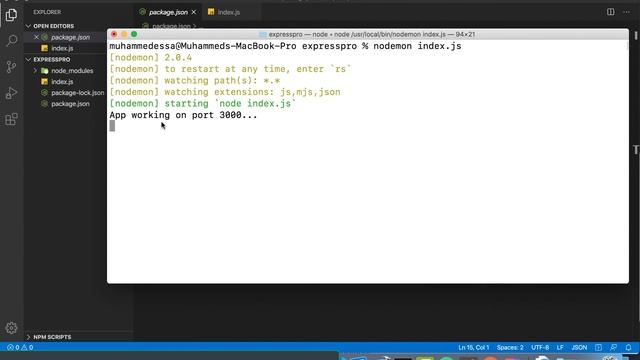
Task: Click Ln 15, Col 1 in status bar
Action: [473, 347]
